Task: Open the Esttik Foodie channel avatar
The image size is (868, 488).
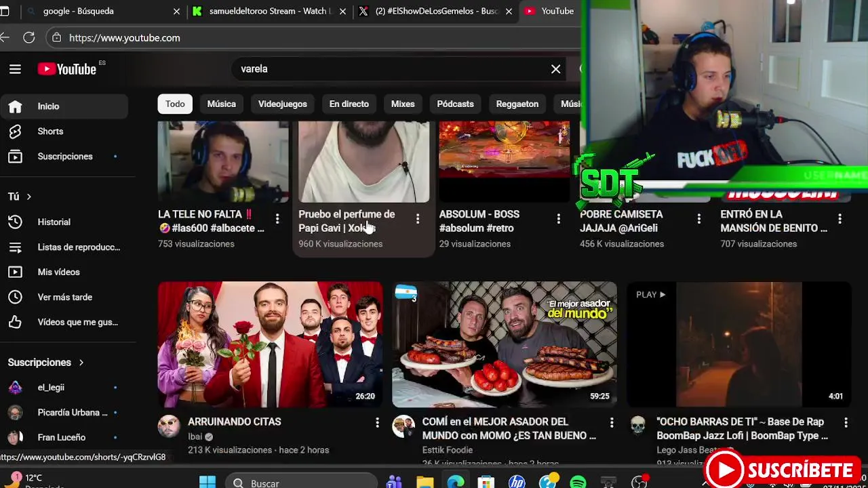Action: tap(403, 426)
